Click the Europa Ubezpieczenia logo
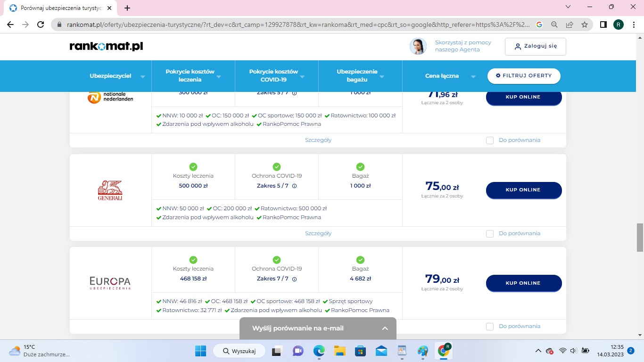This screenshot has height=362, width=644. tap(110, 283)
